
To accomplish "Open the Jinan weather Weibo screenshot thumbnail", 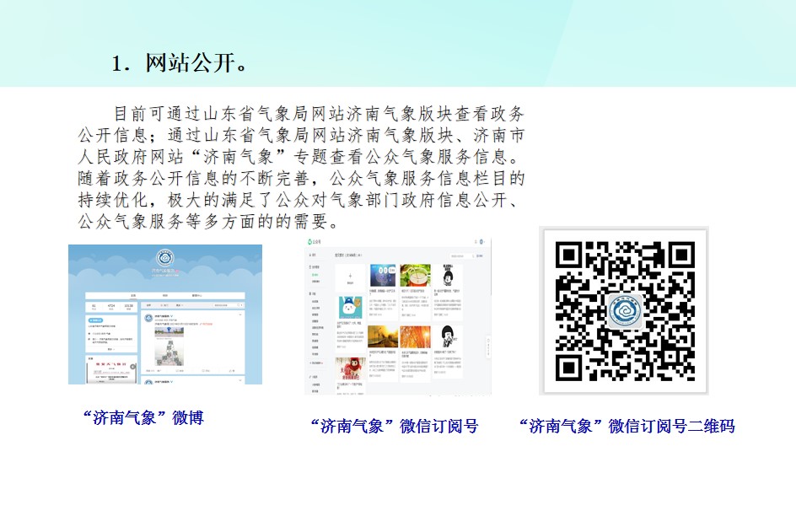I will (x=165, y=314).
